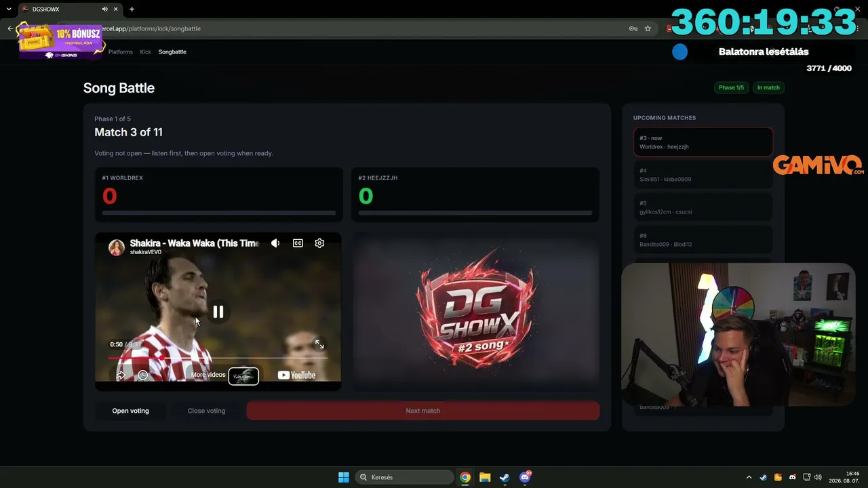The width and height of the screenshot is (868, 488).
Task: Click the shakiraVEVO channel avatar
Action: (x=117, y=247)
